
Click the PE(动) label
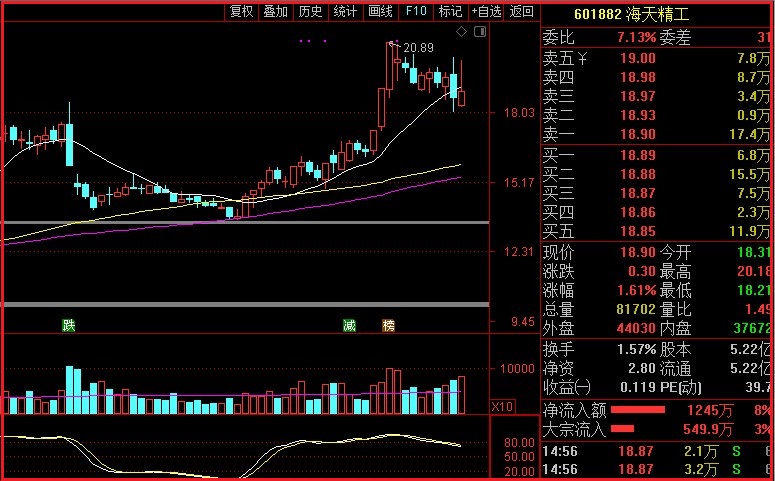(x=681, y=387)
